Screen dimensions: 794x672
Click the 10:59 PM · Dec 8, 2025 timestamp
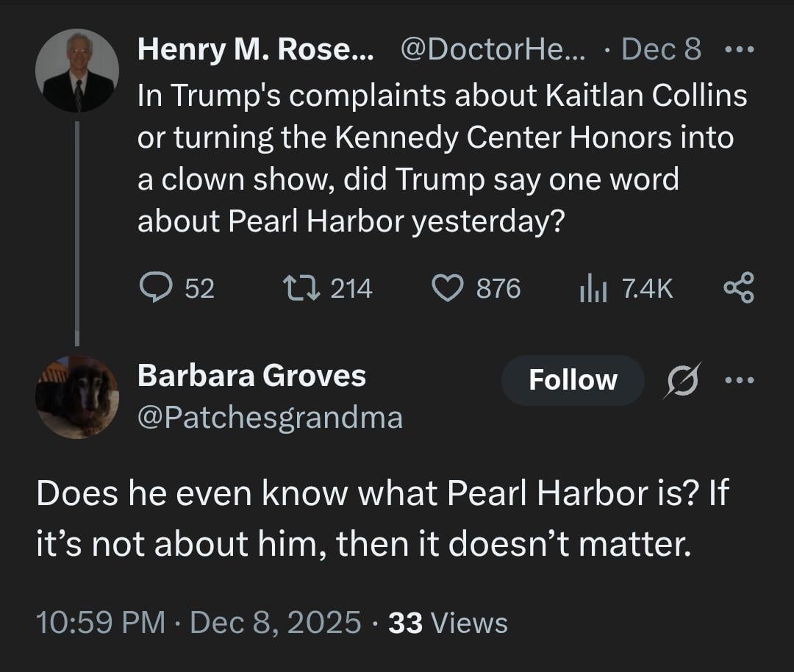coord(198,623)
